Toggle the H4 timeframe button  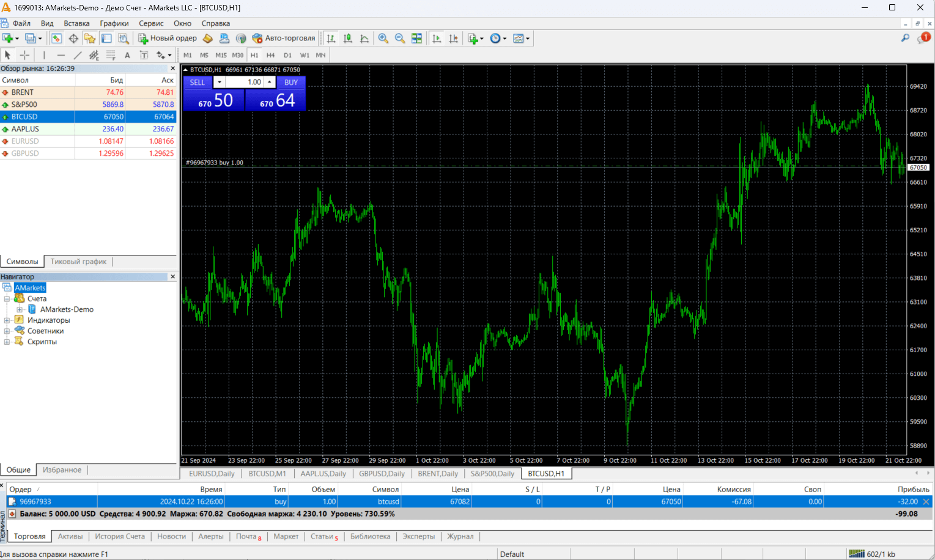click(270, 55)
